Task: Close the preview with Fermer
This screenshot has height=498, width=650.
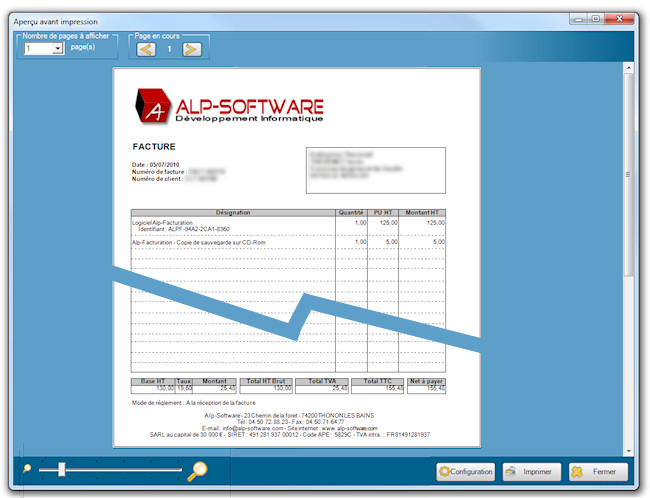Action: click(x=598, y=472)
